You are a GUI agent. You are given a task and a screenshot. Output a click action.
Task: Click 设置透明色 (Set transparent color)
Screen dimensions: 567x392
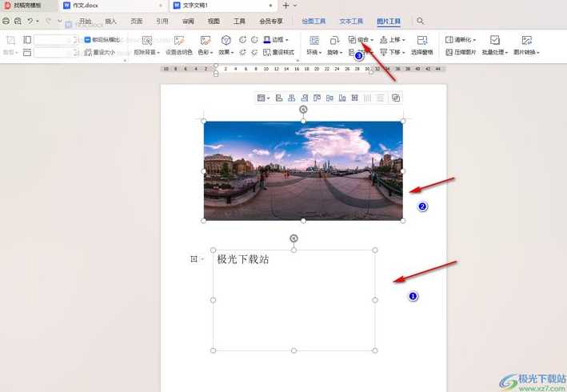179,46
